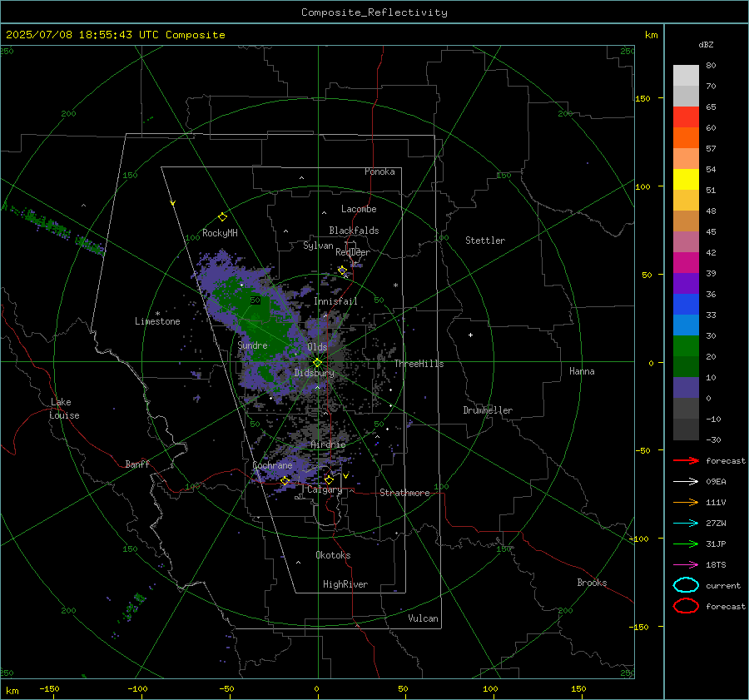Click the Banff city label
Viewport: 749px width, 700px height.
(137, 464)
